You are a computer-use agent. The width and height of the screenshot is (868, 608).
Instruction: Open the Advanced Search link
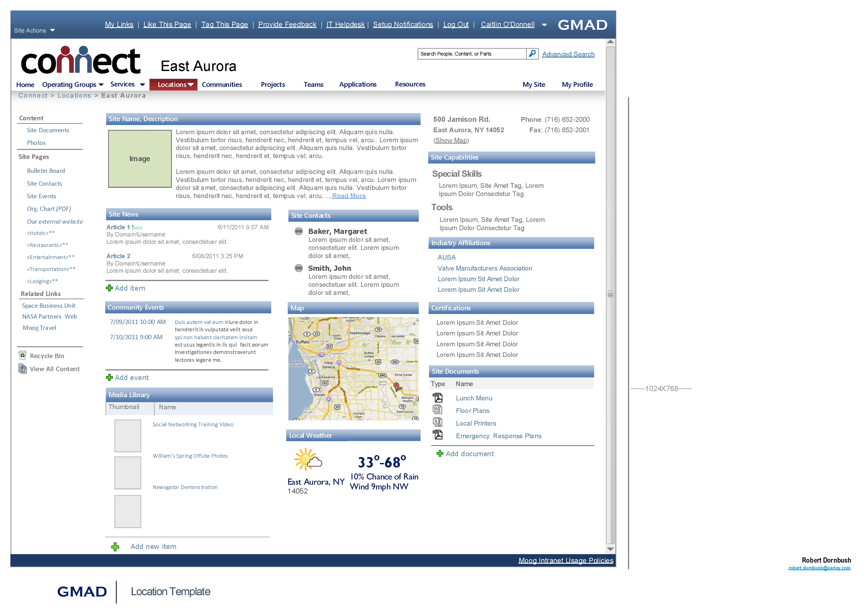[568, 54]
